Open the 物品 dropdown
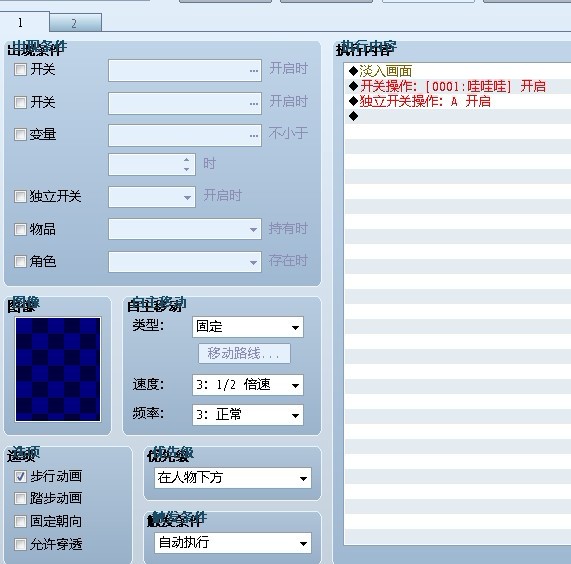Viewport: 571px width, 564px height. pos(185,229)
